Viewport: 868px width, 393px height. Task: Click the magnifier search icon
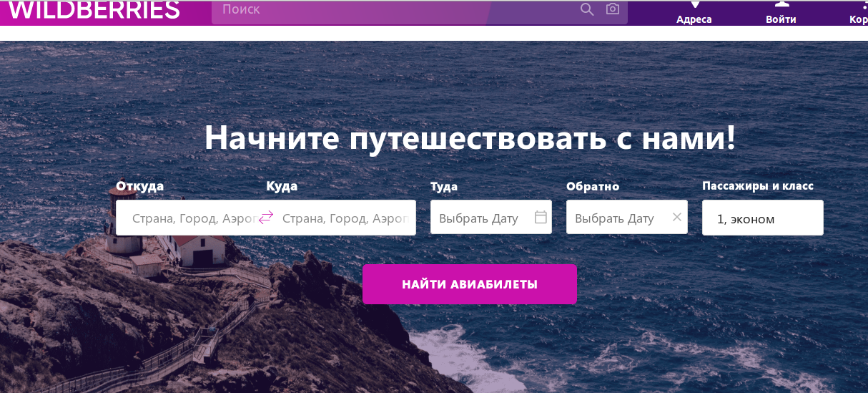pos(587,9)
